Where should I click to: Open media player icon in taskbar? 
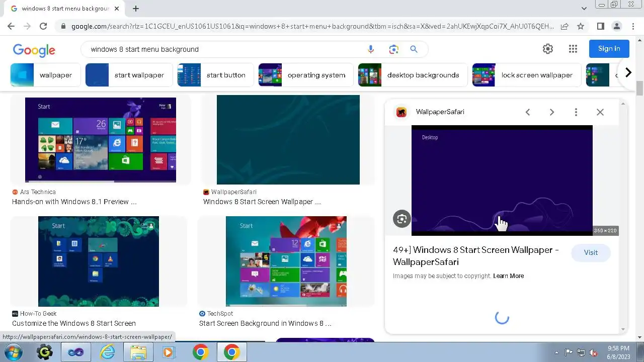[x=169, y=352]
